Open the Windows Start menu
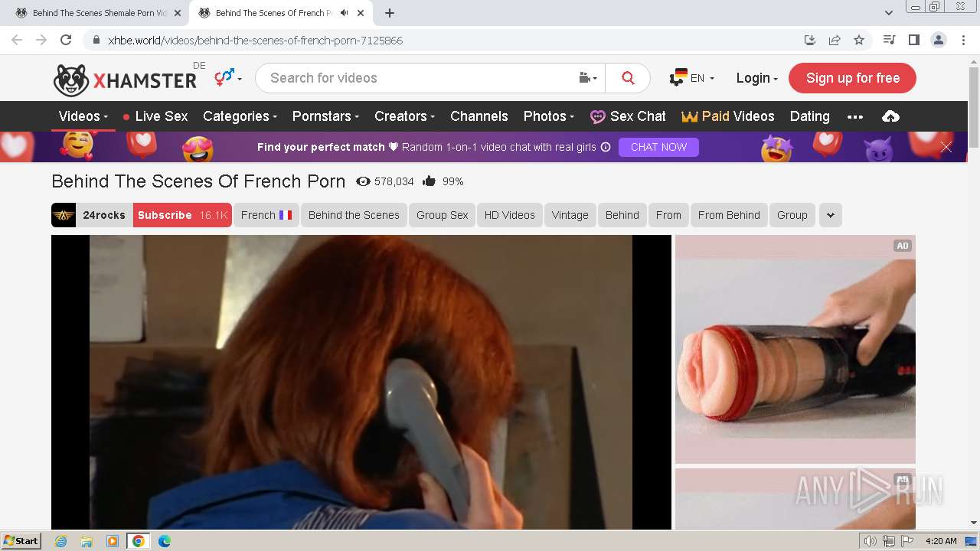Image resolution: width=980 pixels, height=551 pixels. click(21, 541)
